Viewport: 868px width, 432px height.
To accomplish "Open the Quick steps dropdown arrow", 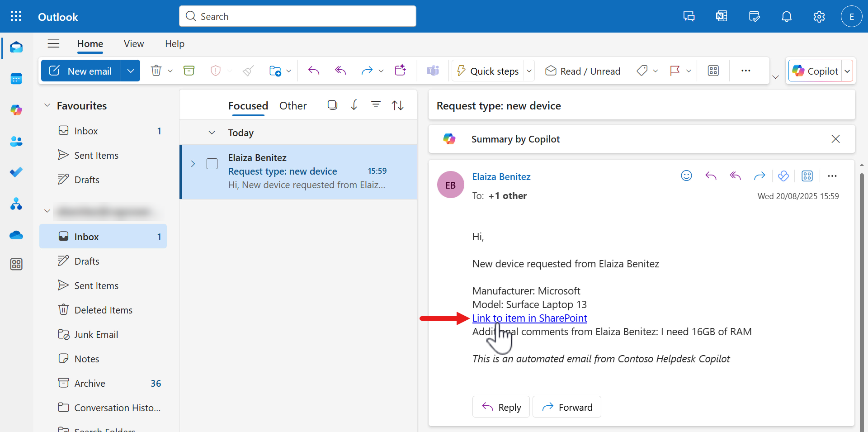I will point(529,71).
